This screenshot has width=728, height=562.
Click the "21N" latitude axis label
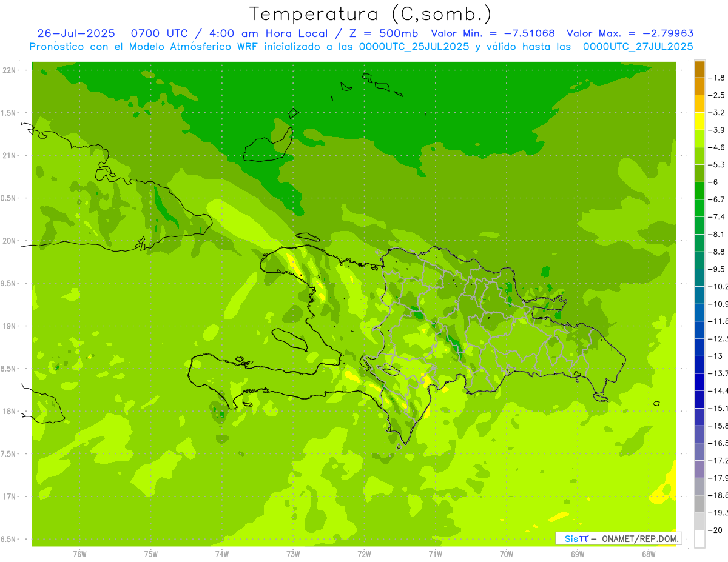[x=9, y=156]
